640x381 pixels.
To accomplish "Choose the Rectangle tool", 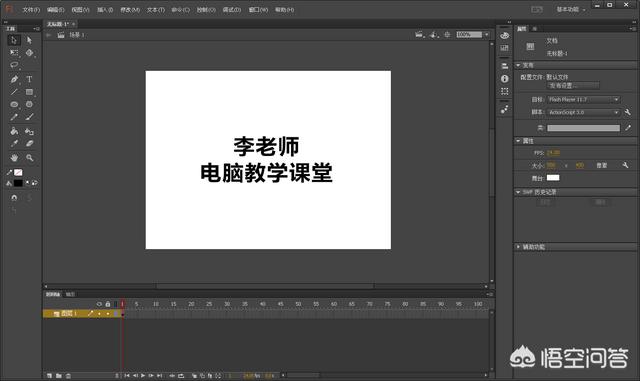I will click(29, 92).
